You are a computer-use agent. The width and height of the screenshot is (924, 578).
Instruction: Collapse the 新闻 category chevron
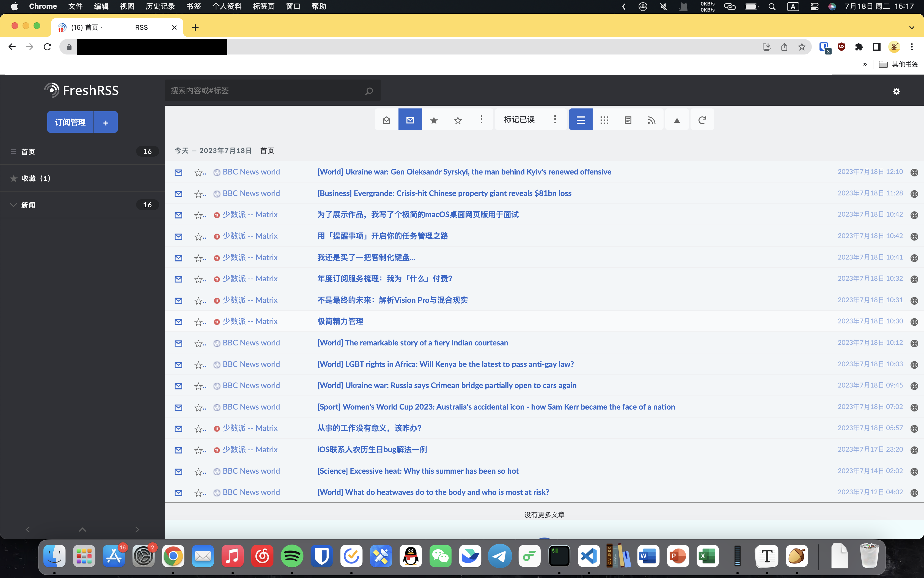point(13,205)
